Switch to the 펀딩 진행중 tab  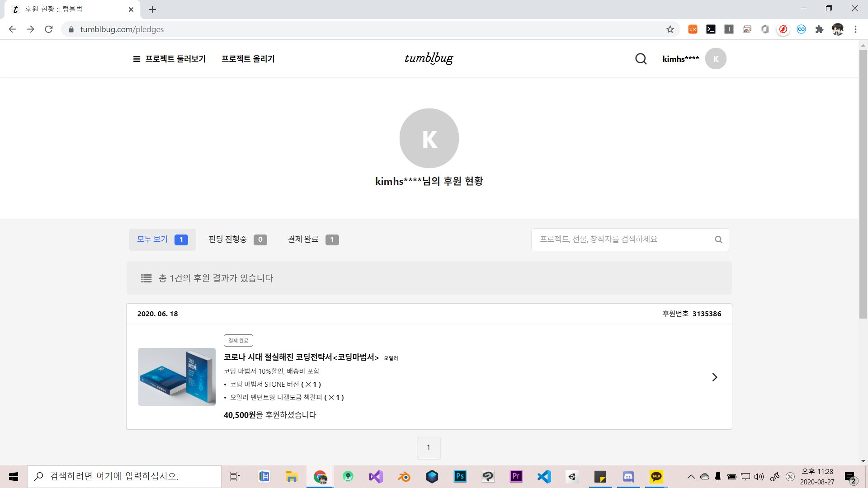(x=237, y=239)
